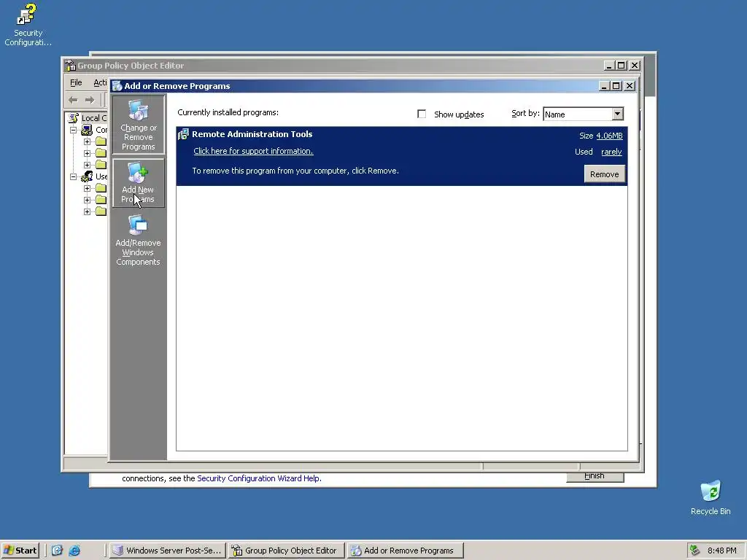Click the Show Desktop quick launch icon

[57, 551]
